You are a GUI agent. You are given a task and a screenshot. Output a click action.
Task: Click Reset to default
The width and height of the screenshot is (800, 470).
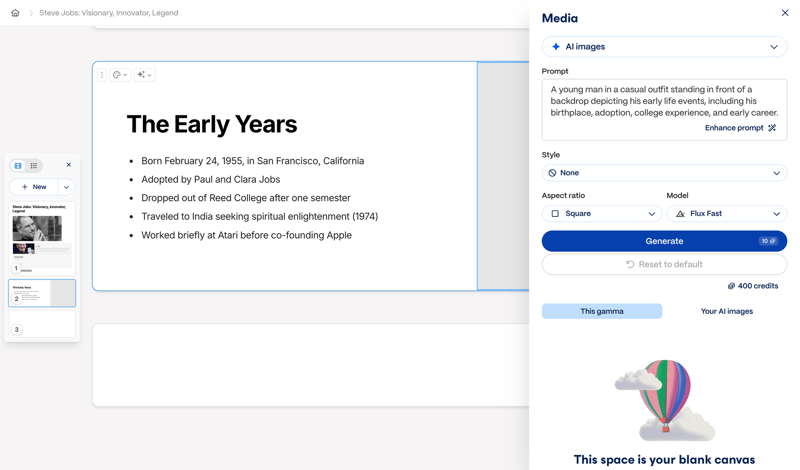coord(664,264)
